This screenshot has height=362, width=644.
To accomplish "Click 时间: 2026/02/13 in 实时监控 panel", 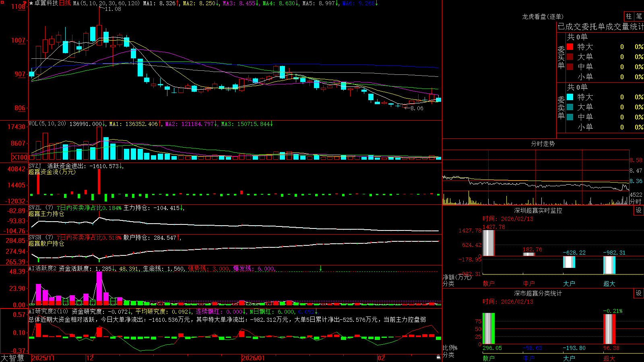I will tap(508, 219).
